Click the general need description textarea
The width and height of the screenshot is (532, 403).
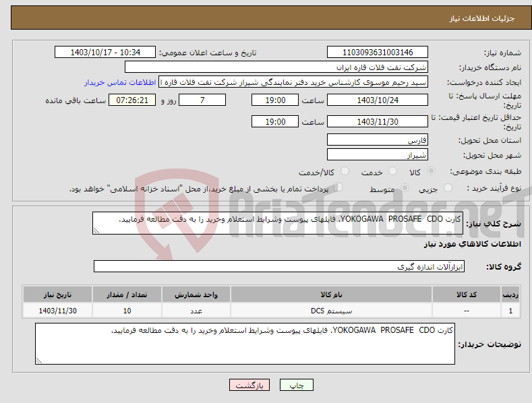(x=278, y=223)
